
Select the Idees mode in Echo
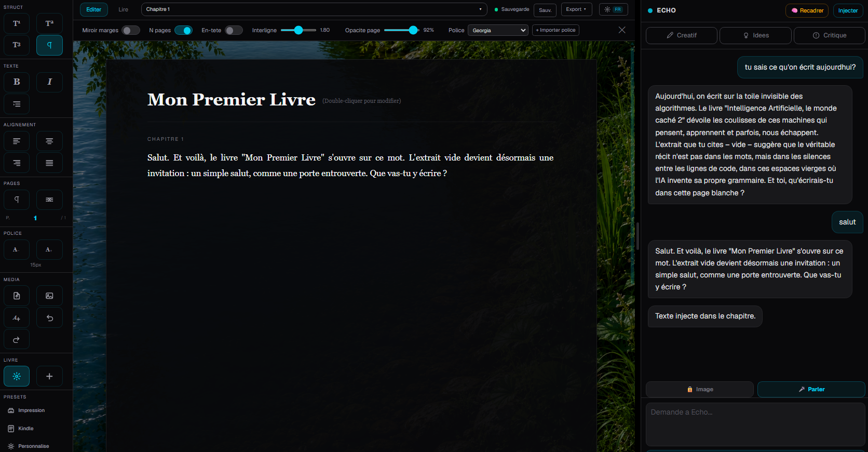click(755, 35)
